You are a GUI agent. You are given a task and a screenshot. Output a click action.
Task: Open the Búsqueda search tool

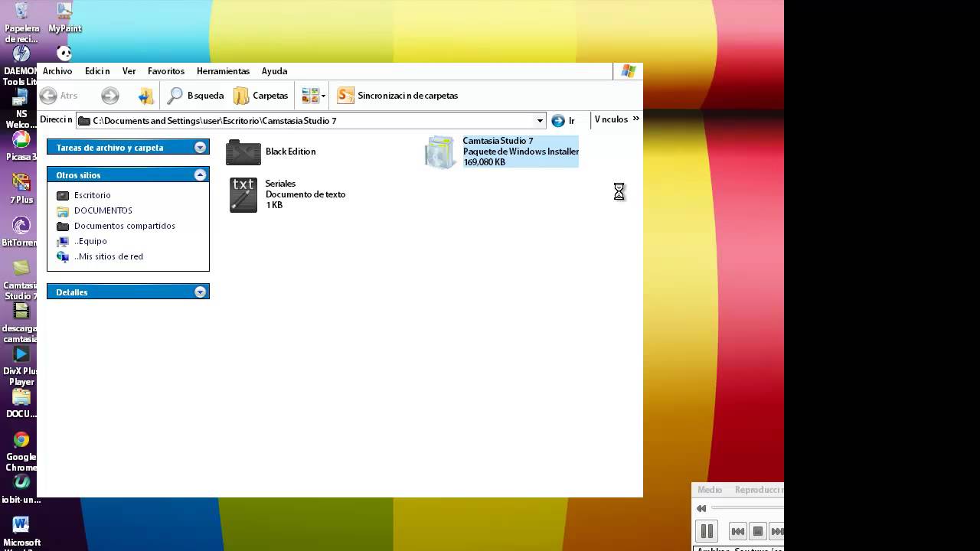(195, 96)
